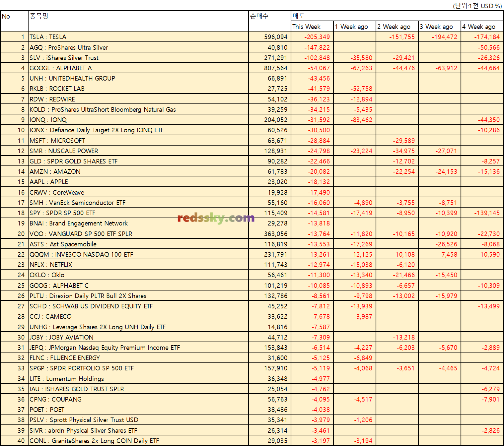This screenshot has height=446, width=504.
Task: Click CCJ : CAMECO cell
Action: 138,316
